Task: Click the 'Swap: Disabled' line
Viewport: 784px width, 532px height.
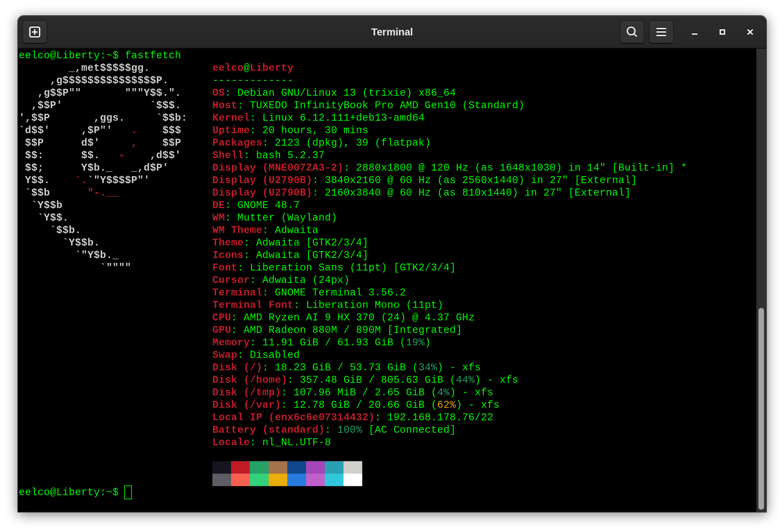Action: [256, 355]
